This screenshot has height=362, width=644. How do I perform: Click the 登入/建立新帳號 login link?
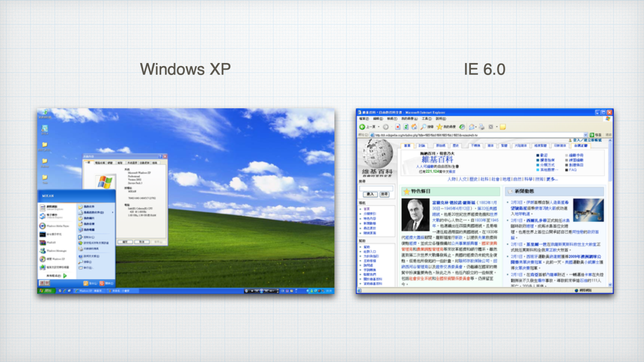pos(587,140)
